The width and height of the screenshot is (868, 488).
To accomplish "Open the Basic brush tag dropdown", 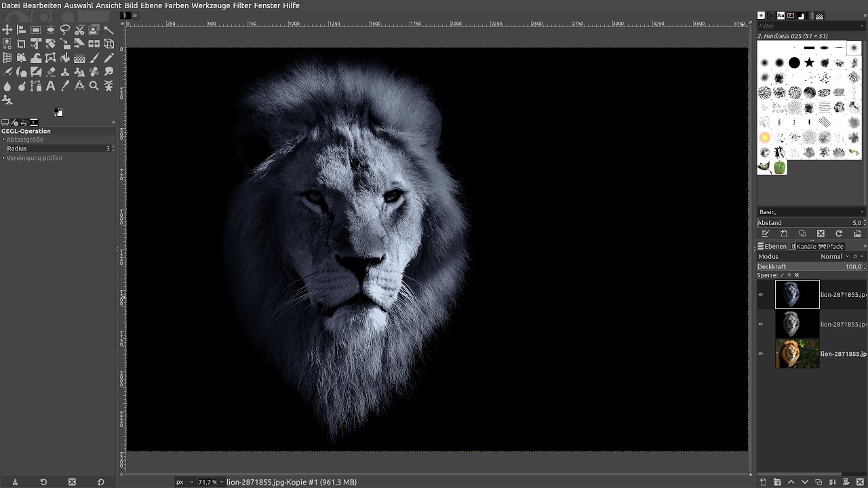I will [811, 212].
